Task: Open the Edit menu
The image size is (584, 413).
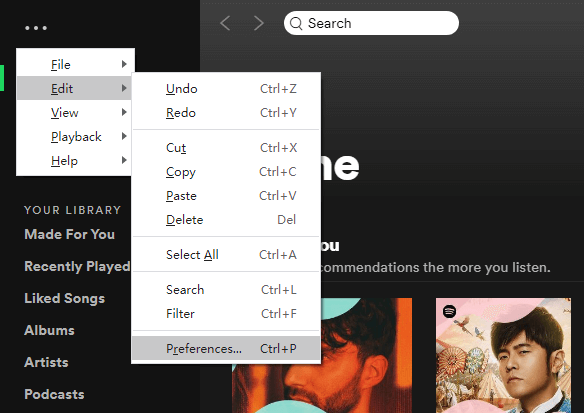Action: click(x=74, y=88)
